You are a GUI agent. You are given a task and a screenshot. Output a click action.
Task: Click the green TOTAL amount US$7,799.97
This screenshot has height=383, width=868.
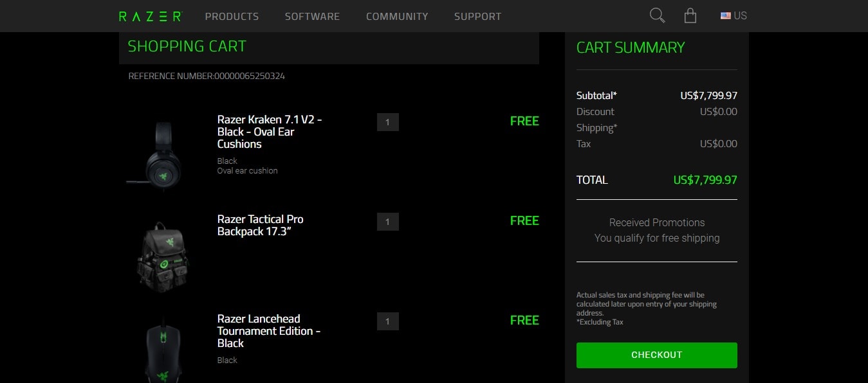click(x=705, y=180)
